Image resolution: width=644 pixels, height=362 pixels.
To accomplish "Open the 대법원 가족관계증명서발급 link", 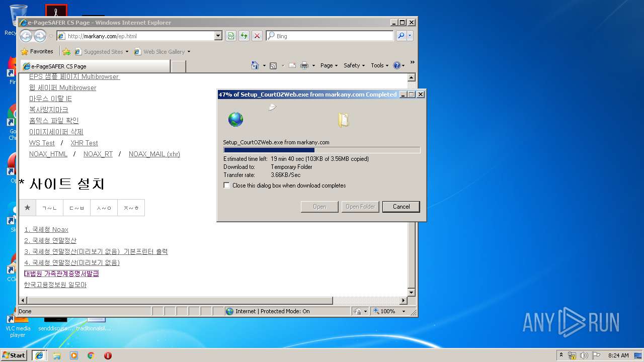I will coord(61,274).
